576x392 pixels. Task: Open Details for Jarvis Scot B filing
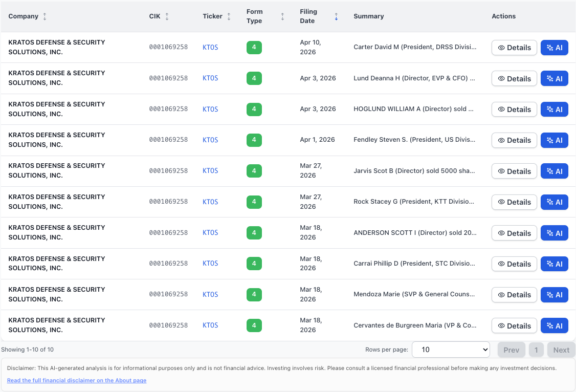point(514,171)
